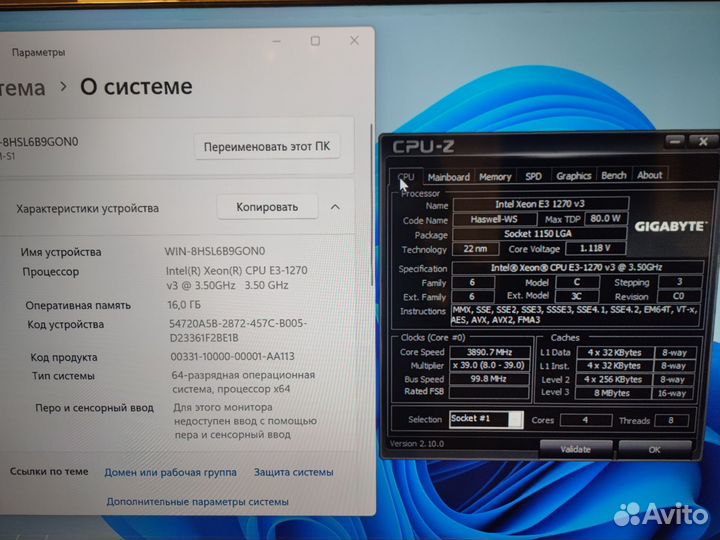The height and width of the screenshot is (540, 720).
Task: Click the Level 3 cache value '8 MBytes'
Action: pyautogui.click(x=613, y=393)
